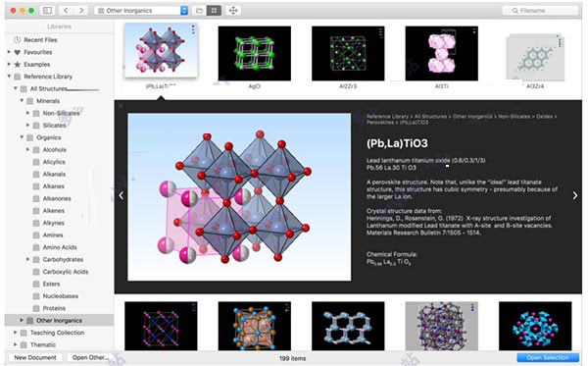
Task: Select the pink diagonal lattice thumbnail
Action: (161, 326)
